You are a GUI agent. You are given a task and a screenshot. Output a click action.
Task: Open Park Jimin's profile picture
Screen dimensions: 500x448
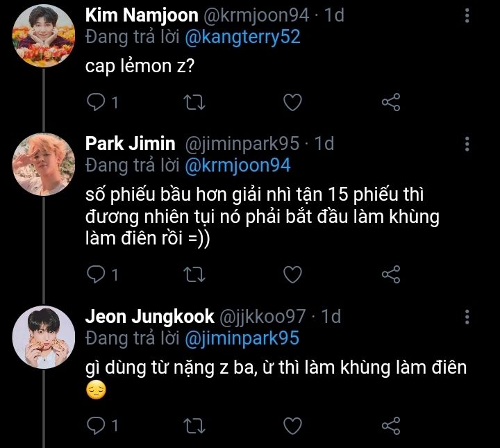(x=44, y=165)
